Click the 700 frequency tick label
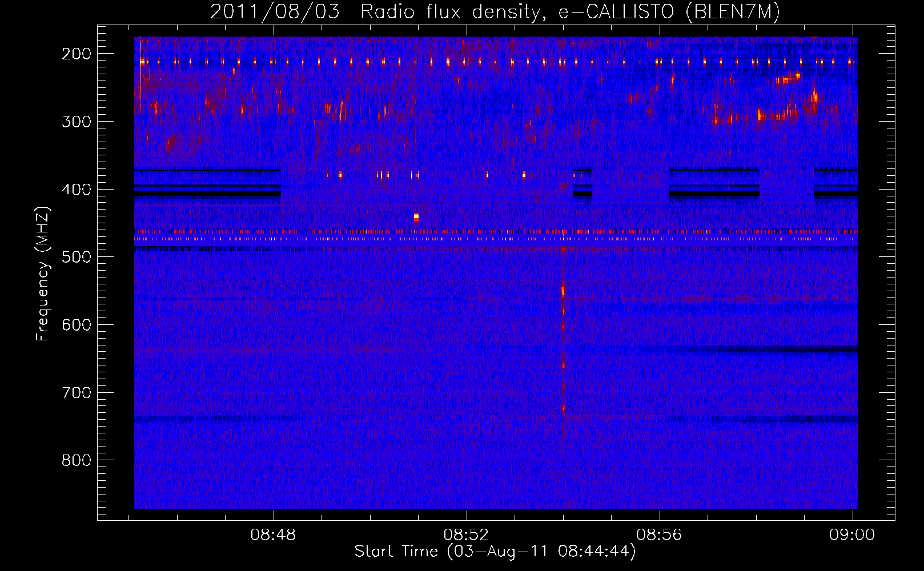The image size is (924, 571). click(x=77, y=393)
